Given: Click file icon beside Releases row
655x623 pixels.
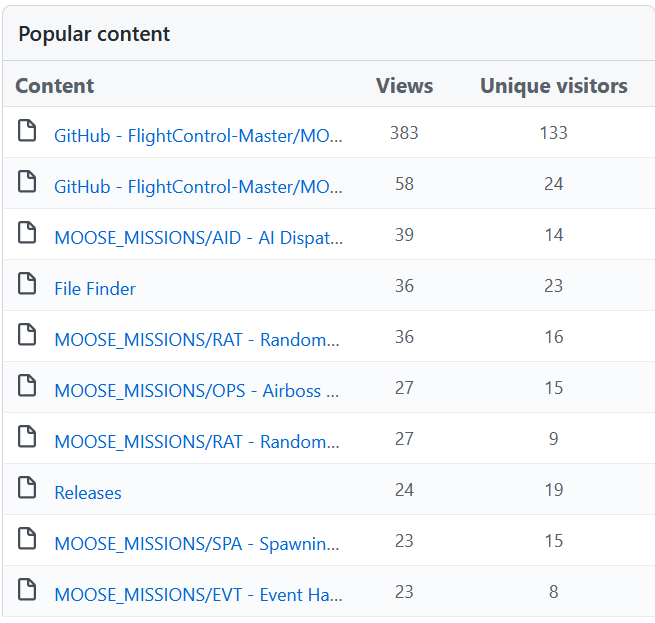Looking at the screenshot, I should pos(27,487).
